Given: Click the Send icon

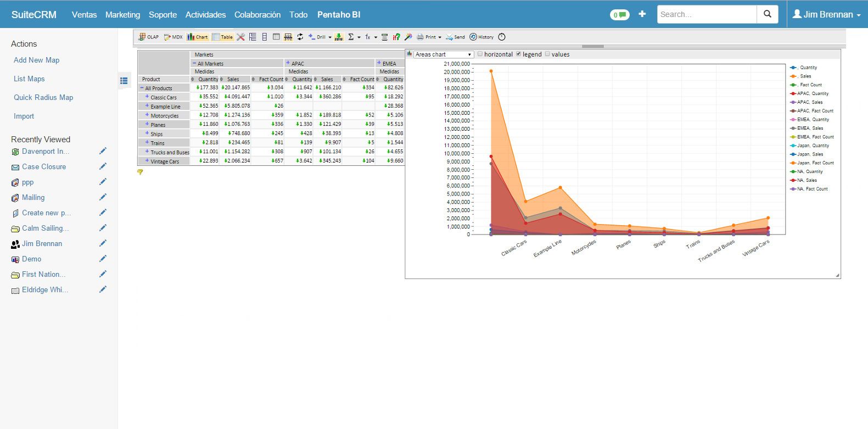Looking at the screenshot, I should tap(455, 37).
